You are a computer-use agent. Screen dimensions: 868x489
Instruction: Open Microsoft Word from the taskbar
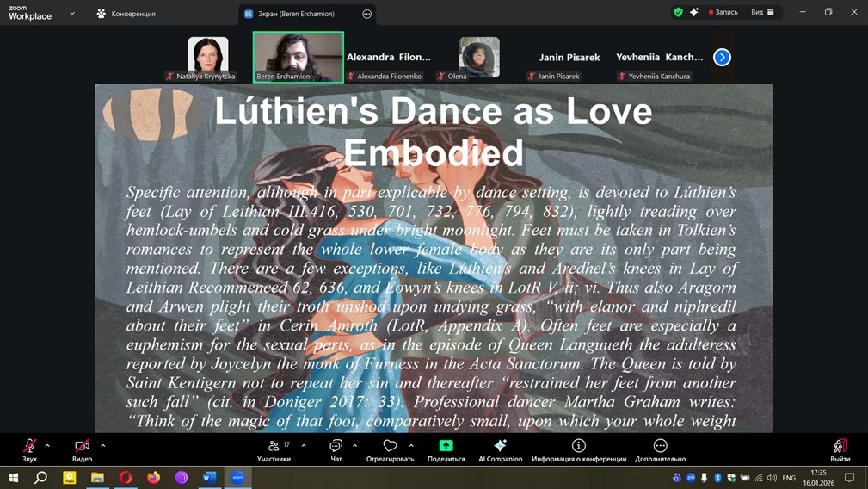(209, 477)
